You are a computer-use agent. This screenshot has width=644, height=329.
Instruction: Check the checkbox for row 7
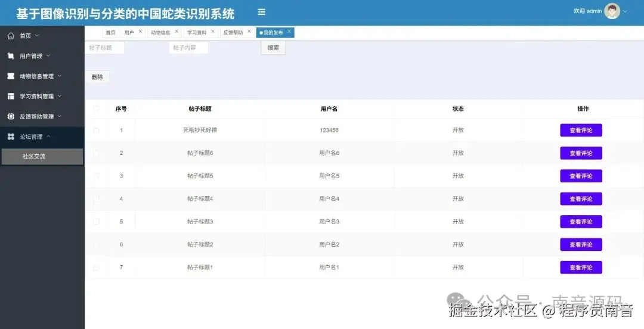[96, 268]
